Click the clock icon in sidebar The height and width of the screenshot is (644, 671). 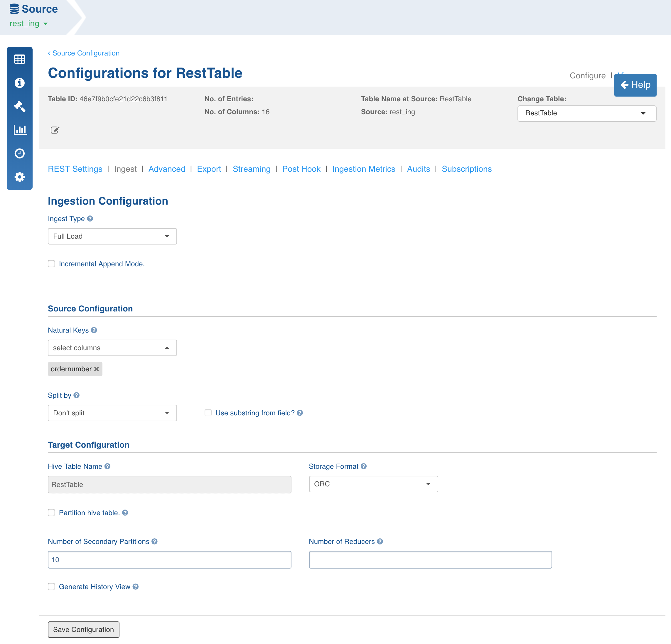coord(19,154)
